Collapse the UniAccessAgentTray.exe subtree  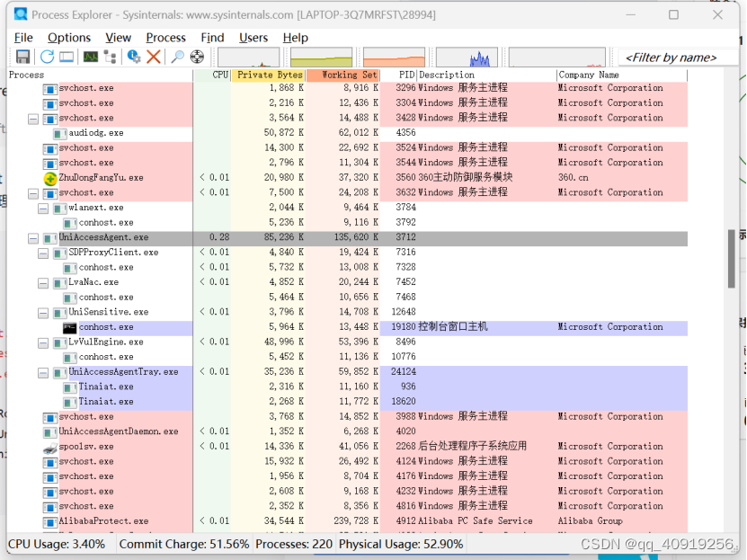(43, 373)
